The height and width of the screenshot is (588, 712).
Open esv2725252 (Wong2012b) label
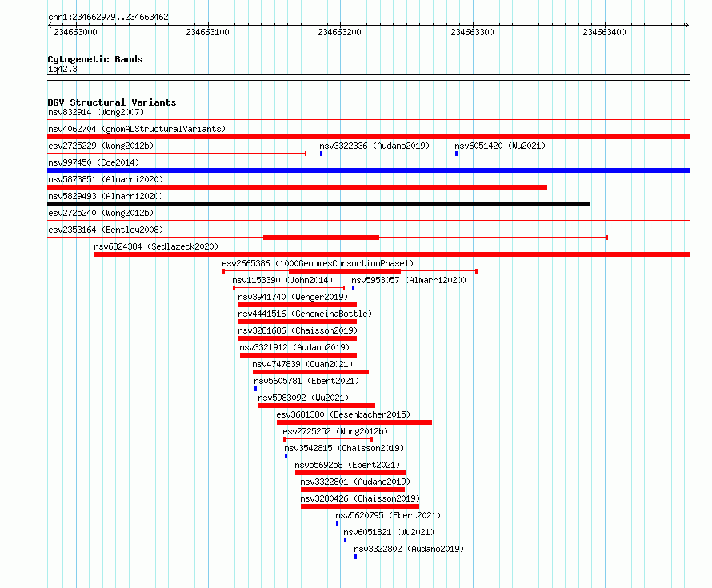point(335,431)
